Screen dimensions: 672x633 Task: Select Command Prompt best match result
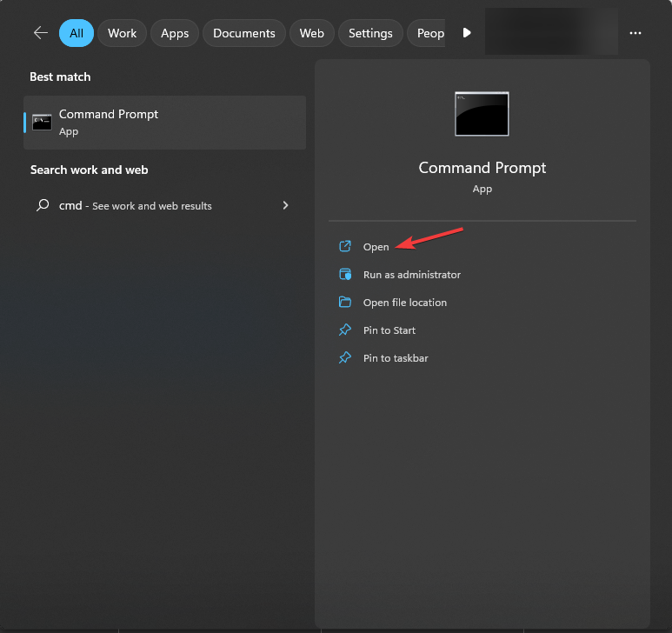(x=164, y=123)
